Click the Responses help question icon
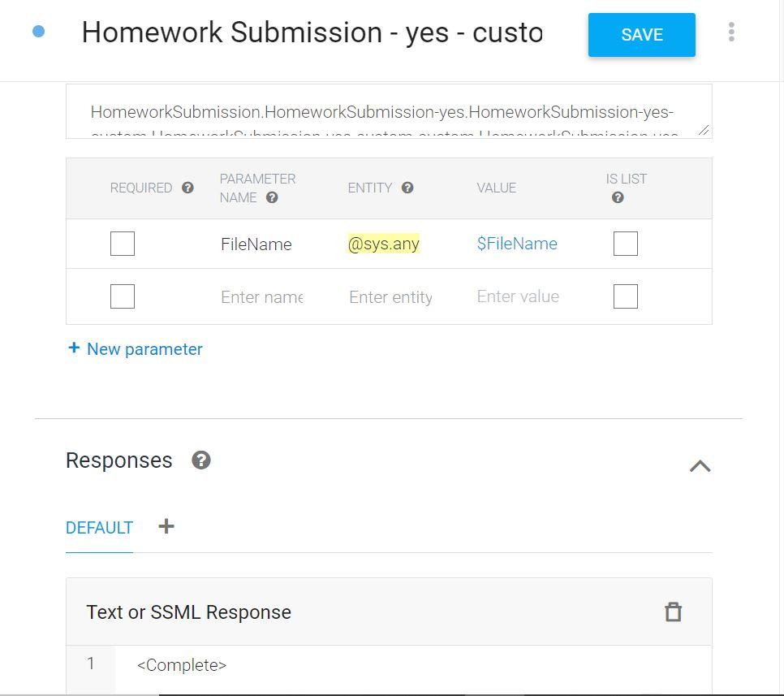Viewport: 784px width, 696px height. [201, 460]
